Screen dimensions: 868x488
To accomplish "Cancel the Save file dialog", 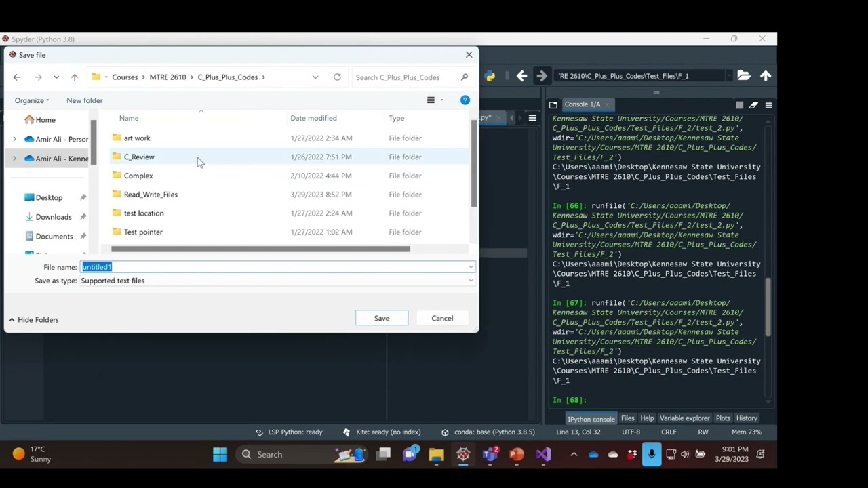I will coord(442,319).
